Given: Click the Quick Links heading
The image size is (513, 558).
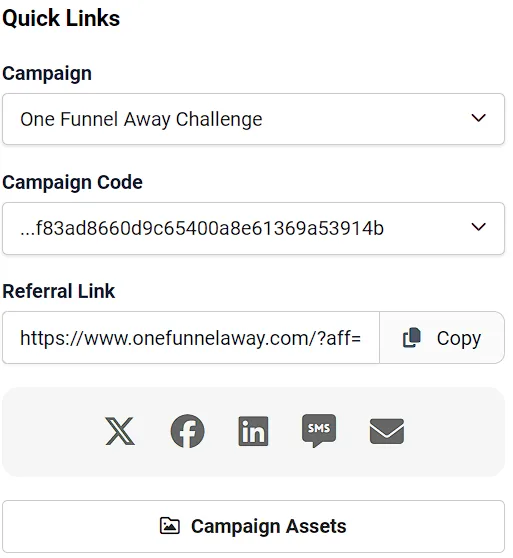Looking at the screenshot, I should click(x=61, y=19).
